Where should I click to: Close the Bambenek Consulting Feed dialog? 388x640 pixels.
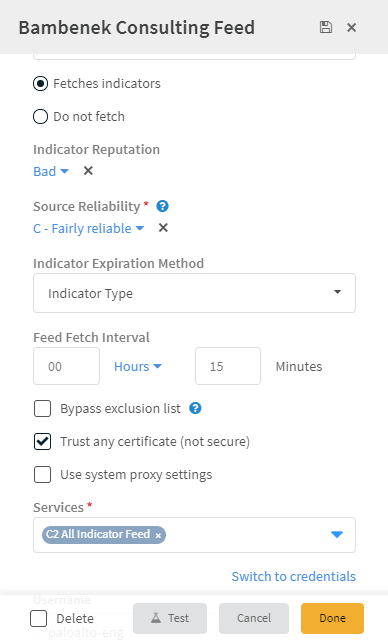(351, 27)
